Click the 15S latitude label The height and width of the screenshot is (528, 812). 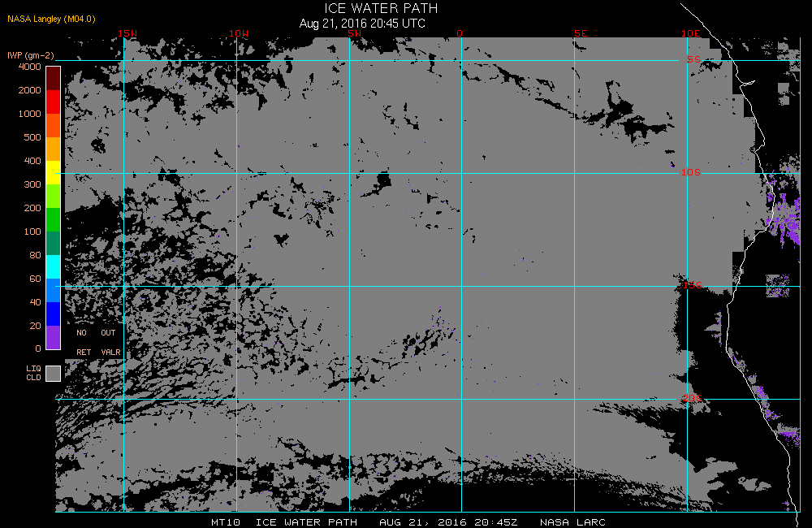(692, 285)
